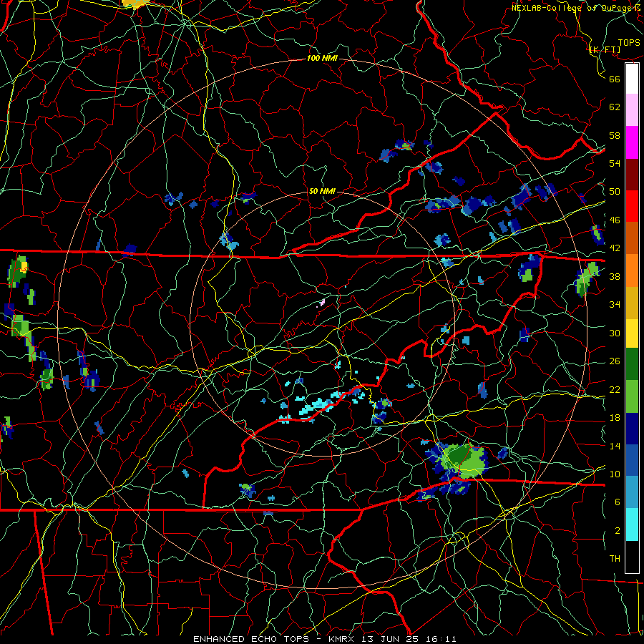Click the 26 legend scale label
This screenshot has height=644, width=644.
pos(615,361)
